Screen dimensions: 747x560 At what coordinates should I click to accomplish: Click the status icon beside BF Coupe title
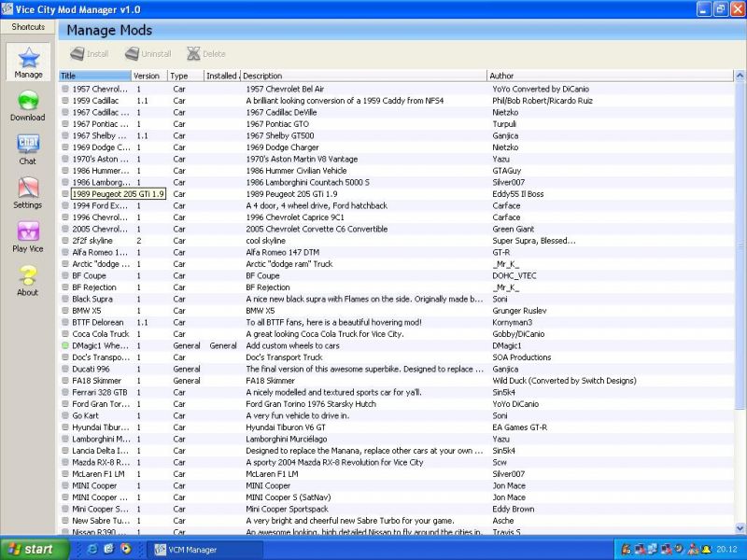coord(65,275)
